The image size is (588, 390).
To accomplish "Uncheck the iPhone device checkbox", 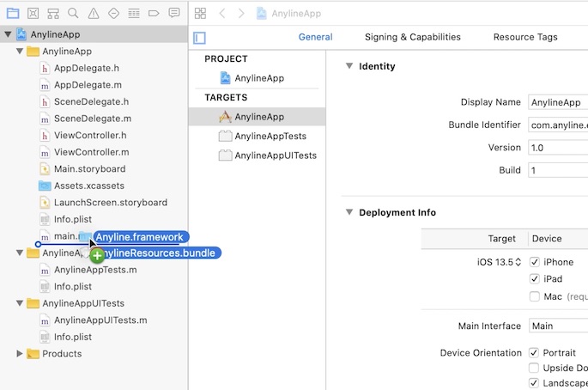I will [x=535, y=262].
